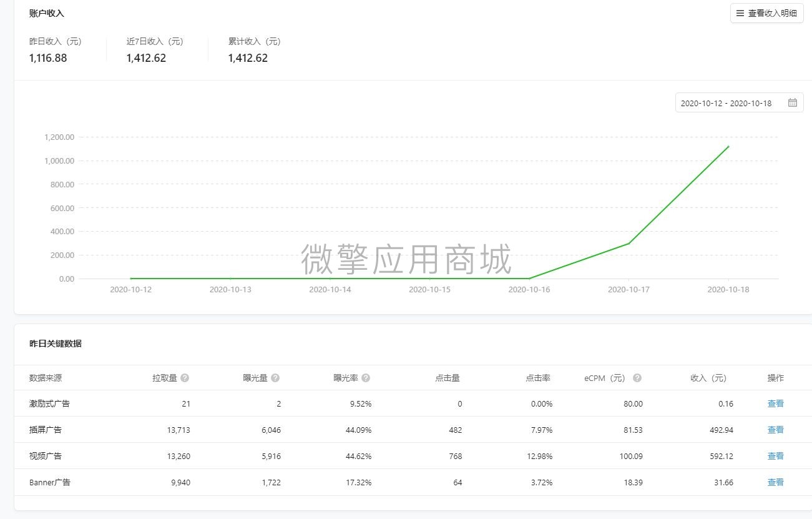Click the help icon next to 拉取量
This screenshot has width=812, height=519.
[x=185, y=378]
